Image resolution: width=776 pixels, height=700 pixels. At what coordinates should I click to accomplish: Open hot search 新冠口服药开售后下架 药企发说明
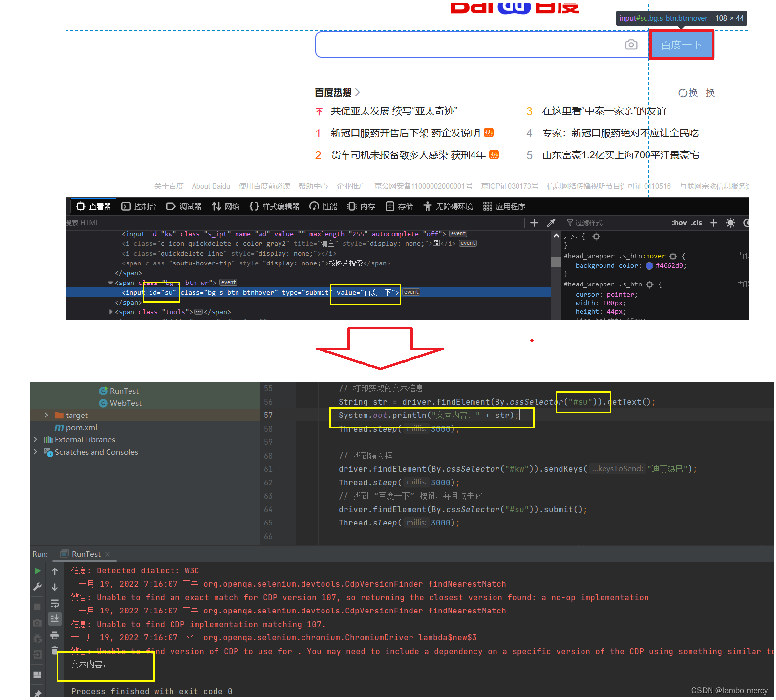[406, 133]
